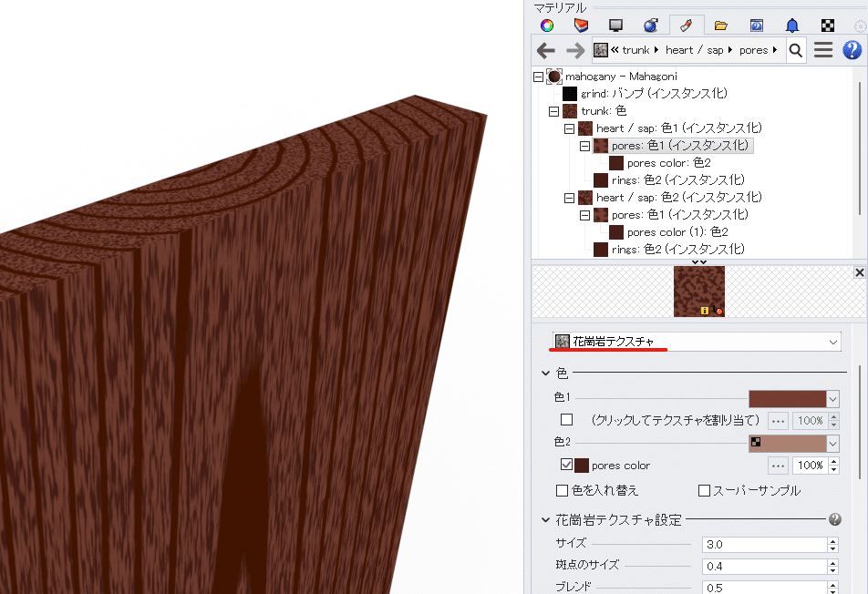Click the 斑点のサイズ value field 0.4
The width and height of the screenshot is (868, 594).
pos(765,567)
